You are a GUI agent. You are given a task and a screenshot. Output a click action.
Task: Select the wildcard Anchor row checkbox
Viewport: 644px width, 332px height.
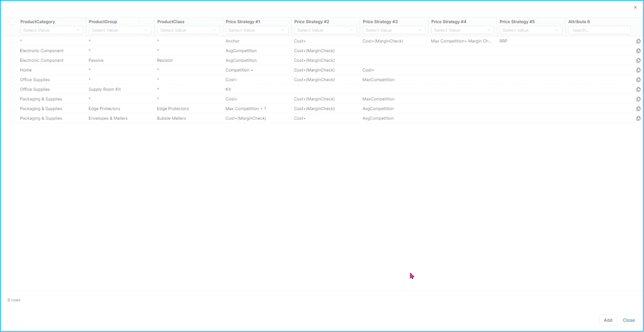pyautogui.click(x=12, y=41)
